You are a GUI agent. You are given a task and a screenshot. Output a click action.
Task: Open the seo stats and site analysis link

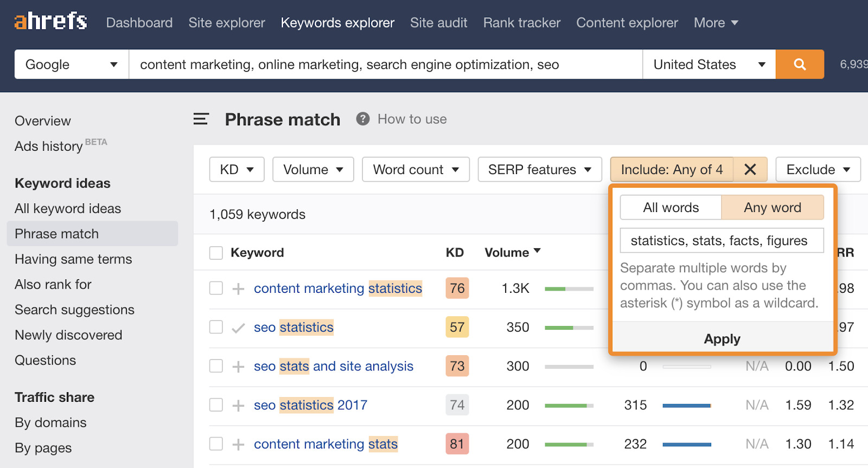click(334, 367)
